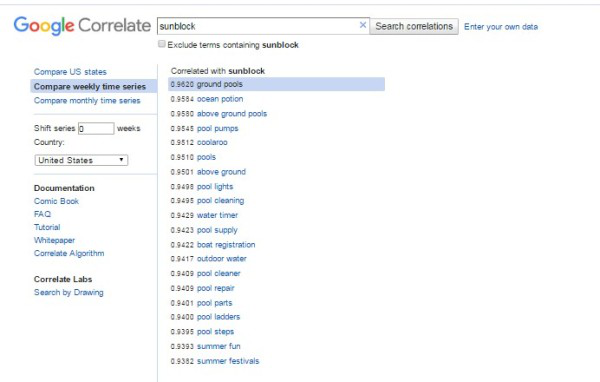This screenshot has height=382, width=600.
Task: Select the pool parts correlation
Action: [x=214, y=303]
